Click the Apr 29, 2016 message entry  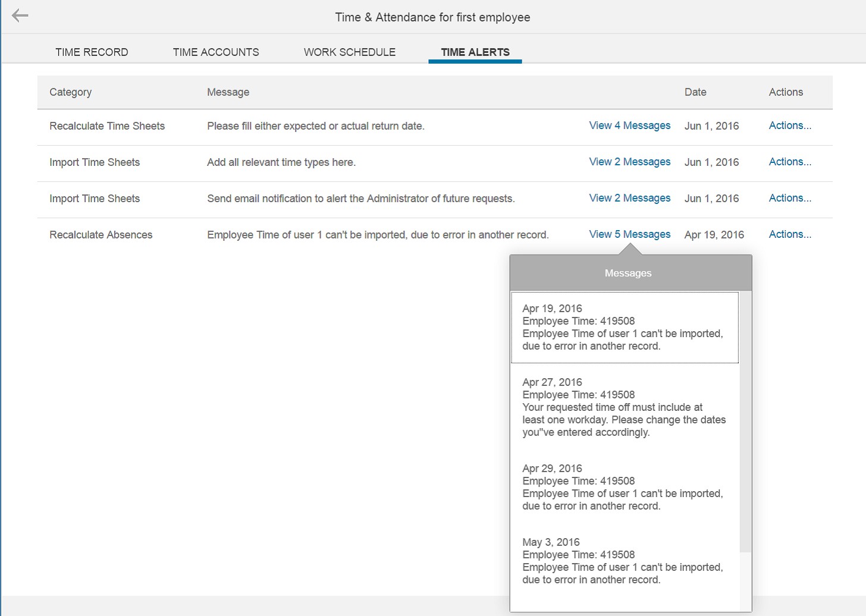pos(624,487)
